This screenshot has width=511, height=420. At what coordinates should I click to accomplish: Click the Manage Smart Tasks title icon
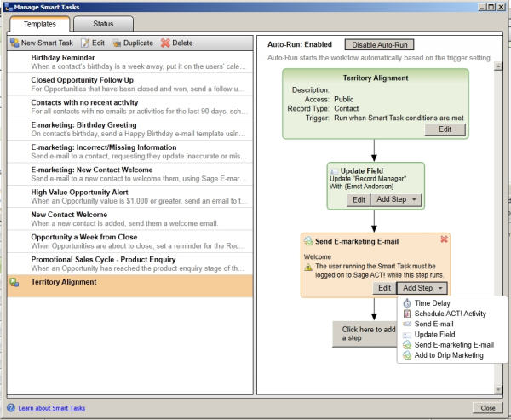[9, 7]
